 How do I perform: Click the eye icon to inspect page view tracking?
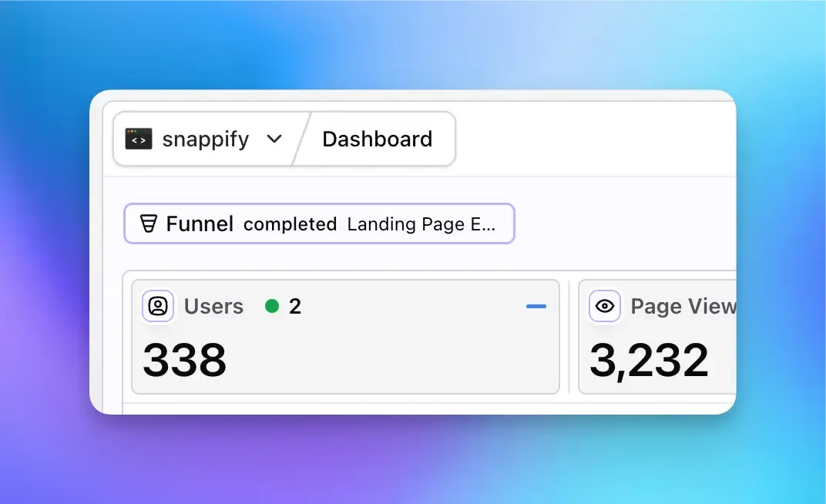tap(605, 306)
